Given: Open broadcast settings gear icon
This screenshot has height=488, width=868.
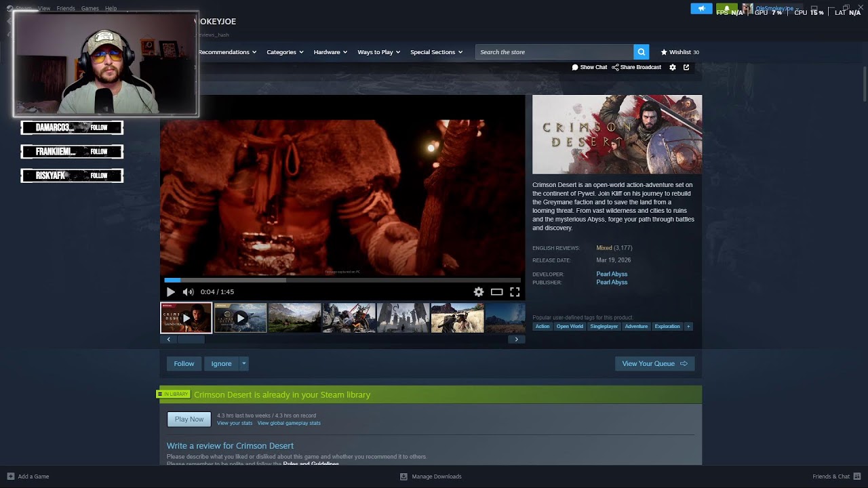Looking at the screenshot, I should point(673,67).
